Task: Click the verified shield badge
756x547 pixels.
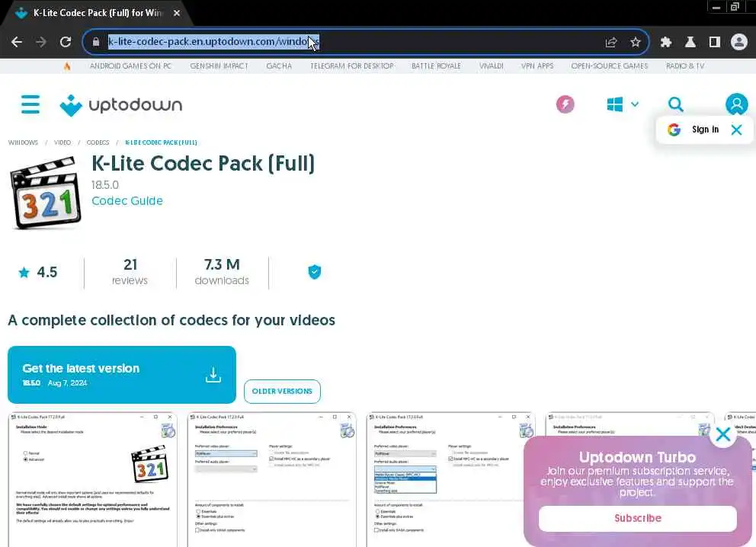Action: 314,272
